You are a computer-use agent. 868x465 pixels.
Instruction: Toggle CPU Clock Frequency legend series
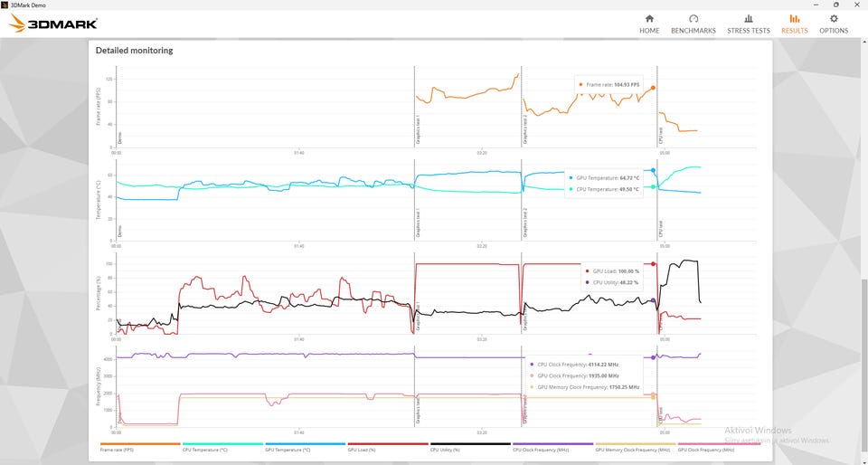click(x=553, y=446)
